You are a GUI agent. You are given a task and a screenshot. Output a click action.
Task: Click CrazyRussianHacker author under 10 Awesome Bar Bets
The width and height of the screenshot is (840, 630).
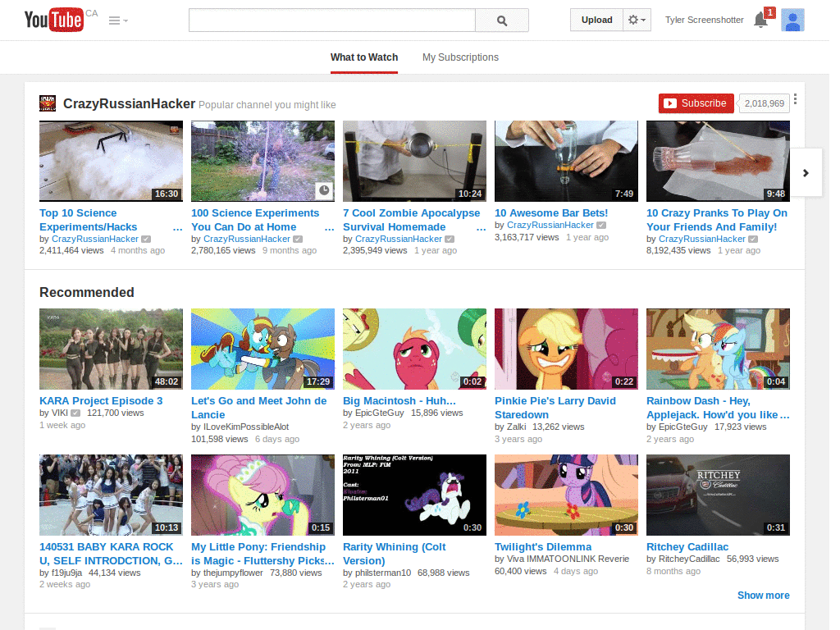550,225
